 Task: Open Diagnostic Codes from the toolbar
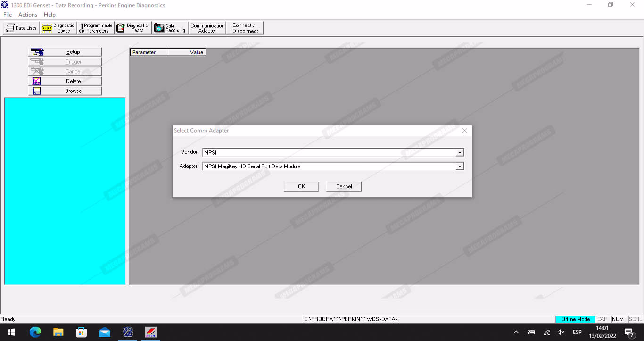pyautogui.click(x=58, y=28)
